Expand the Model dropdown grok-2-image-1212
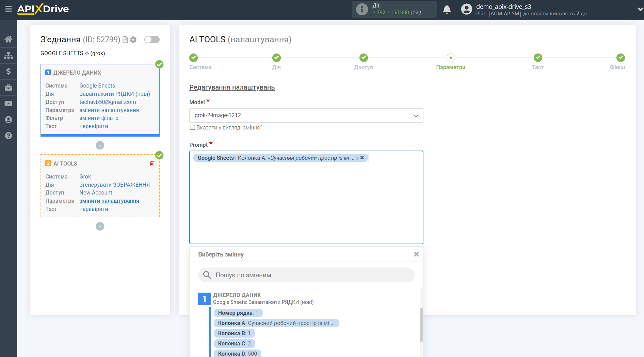This screenshot has height=357, width=644. (x=306, y=115)
